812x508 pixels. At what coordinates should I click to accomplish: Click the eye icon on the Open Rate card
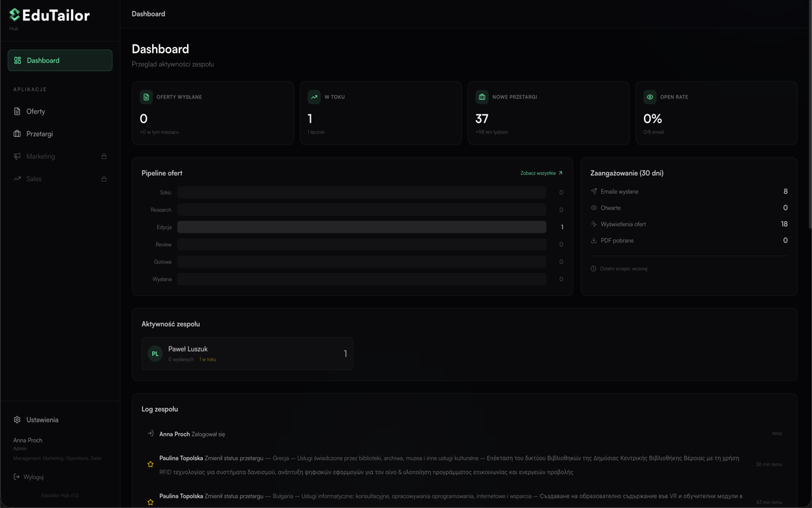tap(649, 97)
